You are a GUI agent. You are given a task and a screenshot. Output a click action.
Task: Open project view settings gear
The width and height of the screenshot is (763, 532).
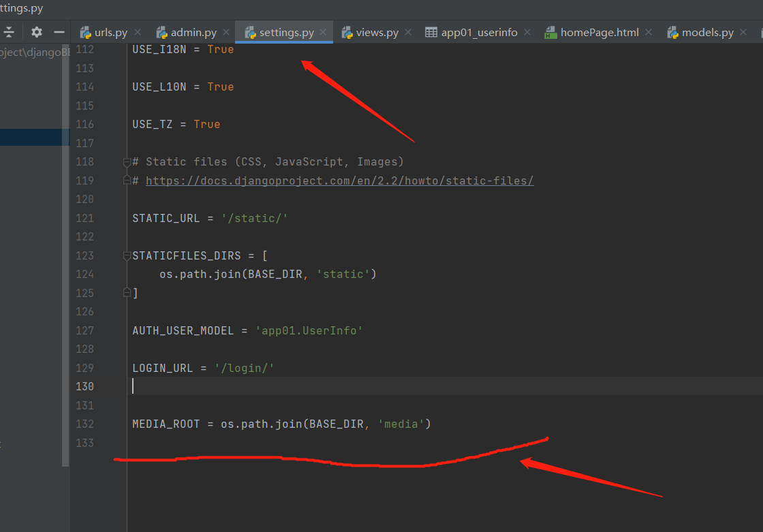coord(37,32)
